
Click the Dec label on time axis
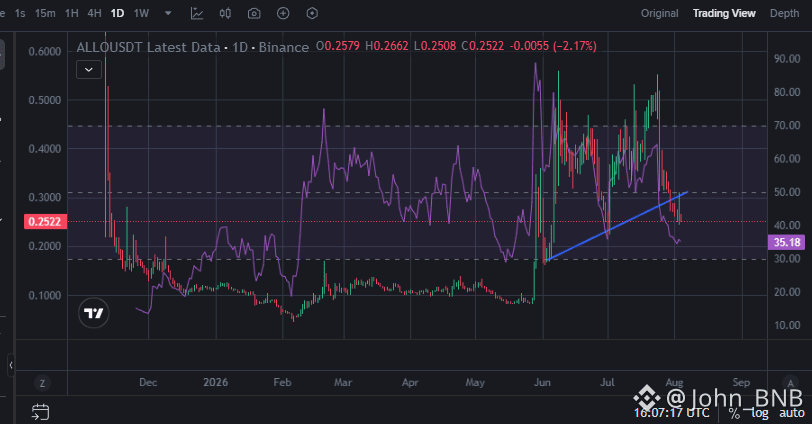[148, 382]
